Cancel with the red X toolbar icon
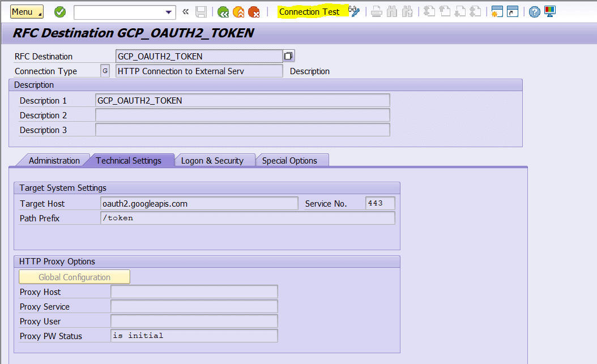The width and height of the screenshot is (597, 364). [254, 11]
